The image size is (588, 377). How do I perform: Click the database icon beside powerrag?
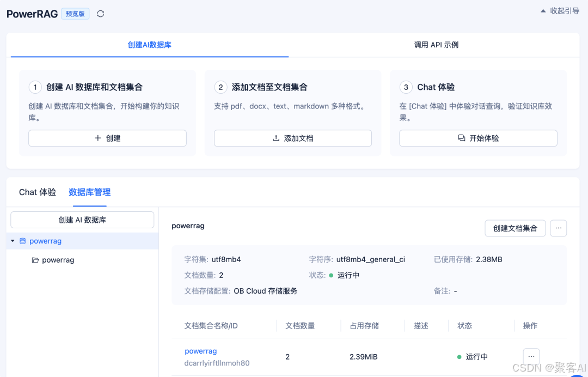[x=22, y=241]
